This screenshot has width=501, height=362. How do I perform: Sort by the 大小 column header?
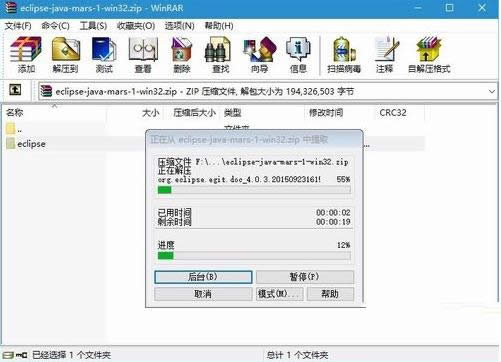pos(151,113)
